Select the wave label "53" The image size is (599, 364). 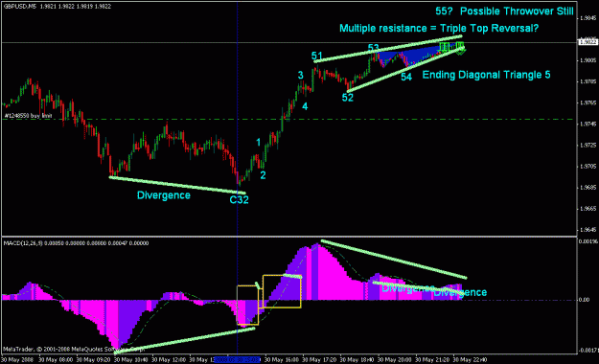[373, 48]
